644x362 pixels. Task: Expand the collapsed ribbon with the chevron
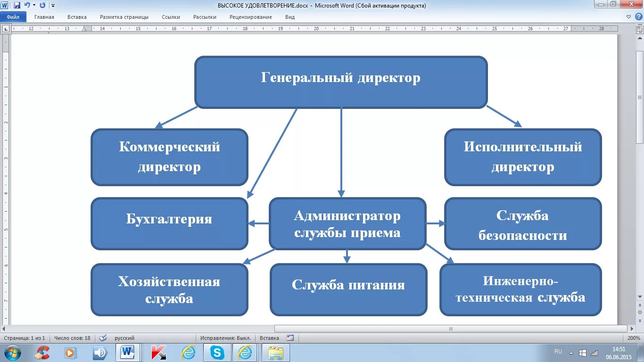629,16
